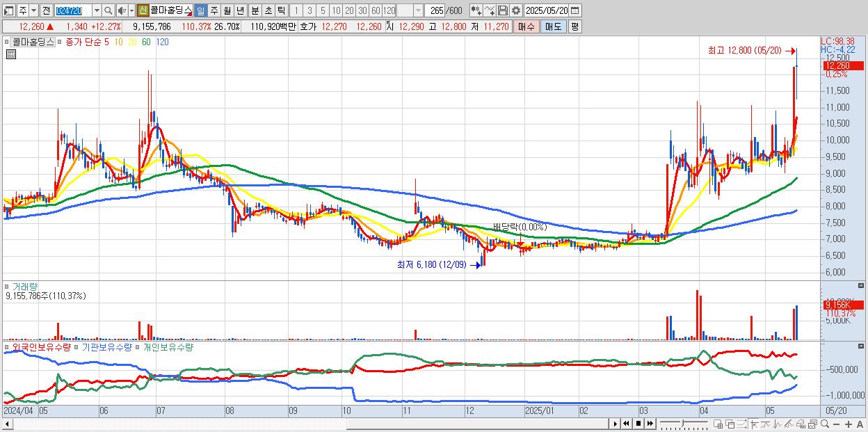Click the 265 candle count field

tap(435, 10)
